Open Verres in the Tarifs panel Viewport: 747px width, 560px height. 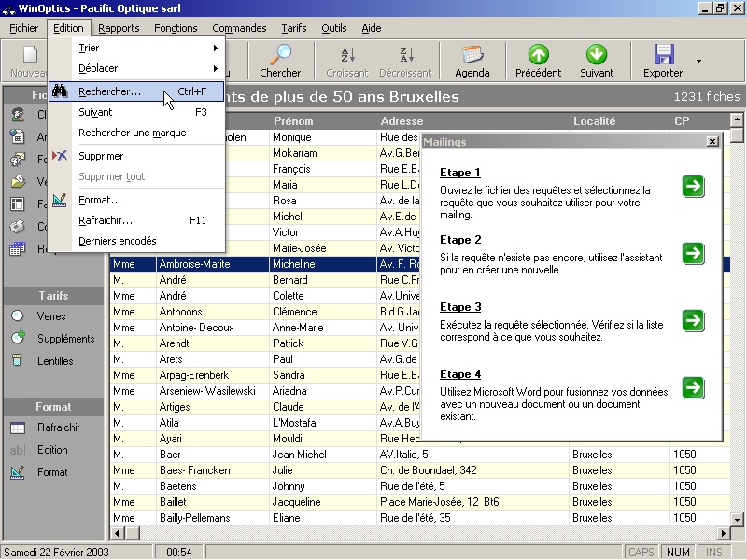click(51, 316)
